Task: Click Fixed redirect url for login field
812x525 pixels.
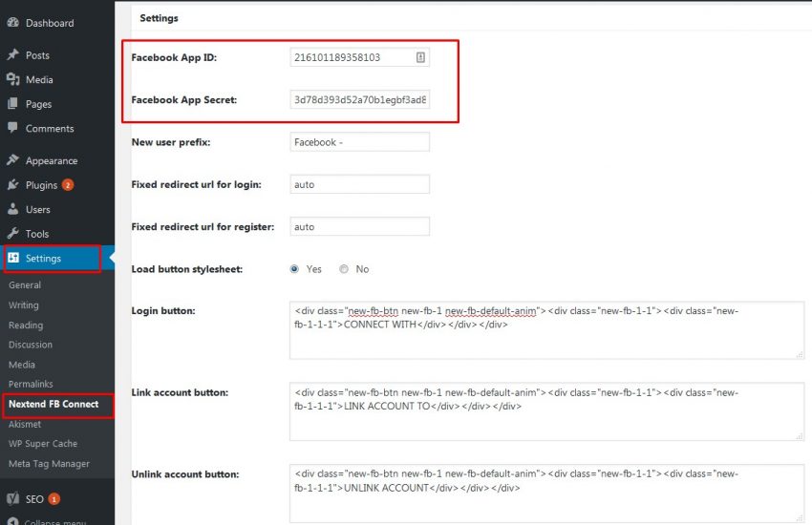Action: pyautogui.click(x=359, y=184)
